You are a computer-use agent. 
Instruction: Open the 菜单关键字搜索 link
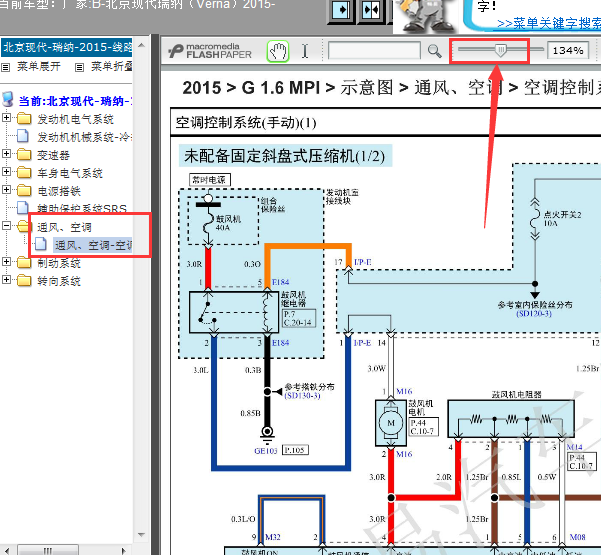548,24
